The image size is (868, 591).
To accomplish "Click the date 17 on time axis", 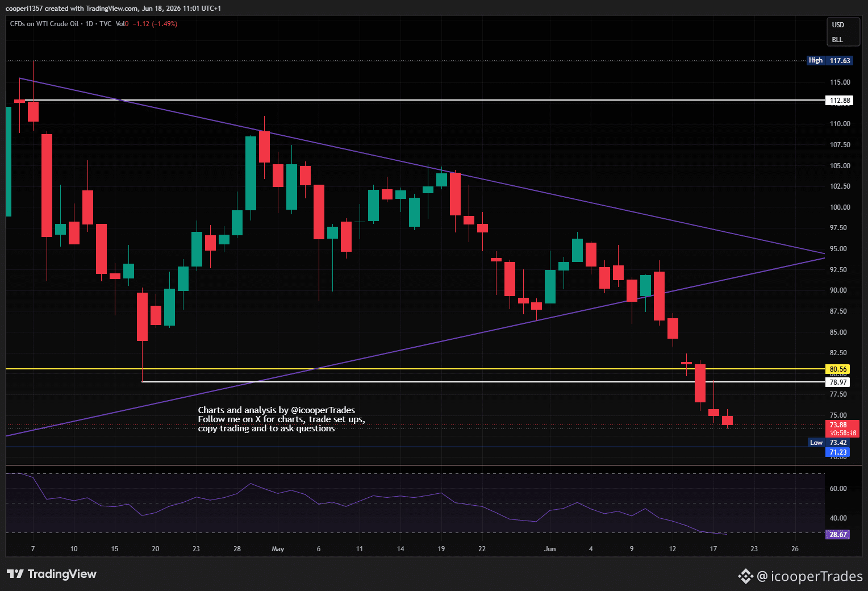I will pos(713,549).
